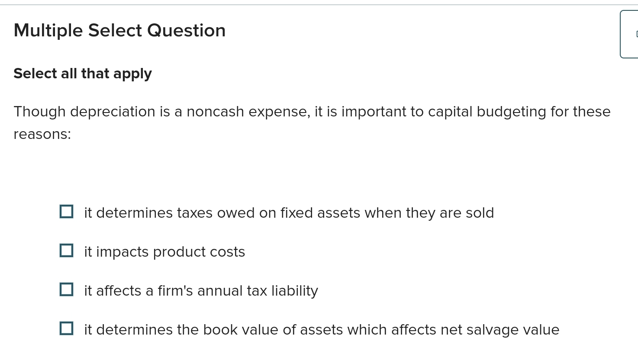Click the 'it affects a firm's annual tax liability' label
The image size is (638, 364).
pos(201,290)
